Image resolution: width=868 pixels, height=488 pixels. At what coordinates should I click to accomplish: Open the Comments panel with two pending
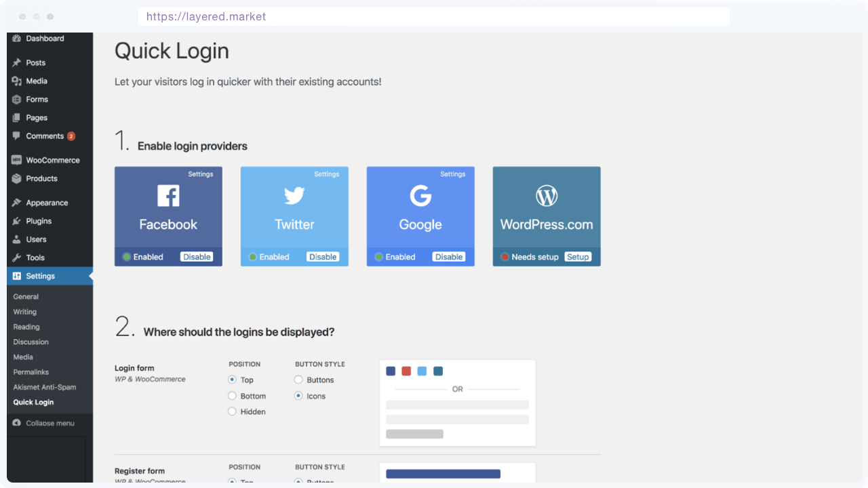tap(41, 136)
